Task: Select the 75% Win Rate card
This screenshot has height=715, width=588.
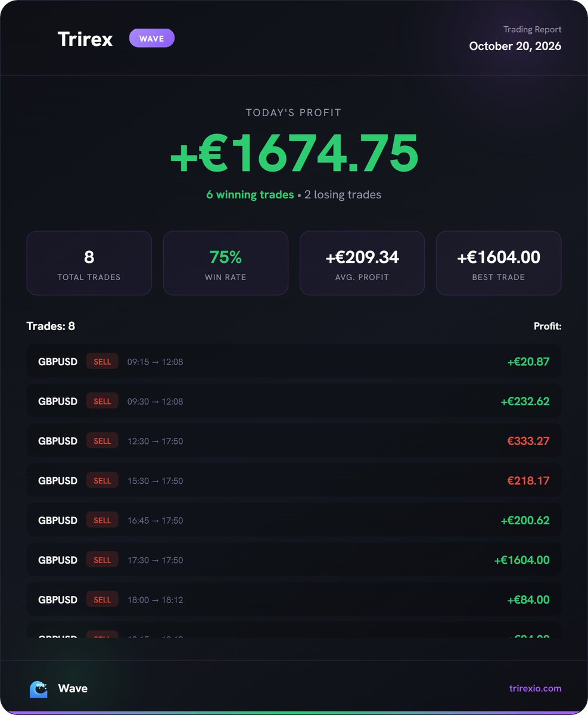Action: [226, 263]
